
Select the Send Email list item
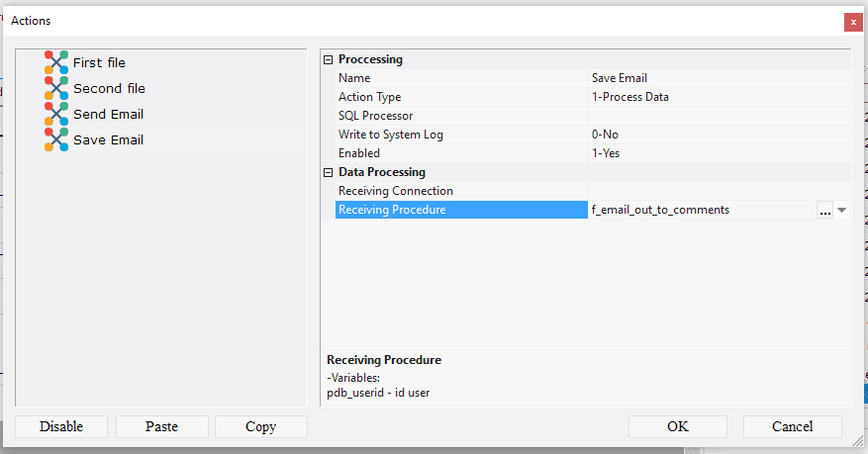coord(108,114)
